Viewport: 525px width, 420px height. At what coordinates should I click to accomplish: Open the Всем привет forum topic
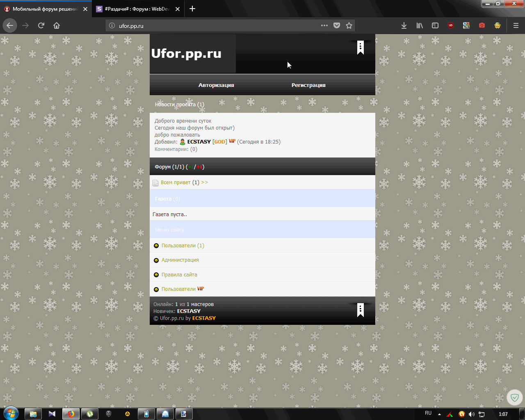click(x=176, y=183)
